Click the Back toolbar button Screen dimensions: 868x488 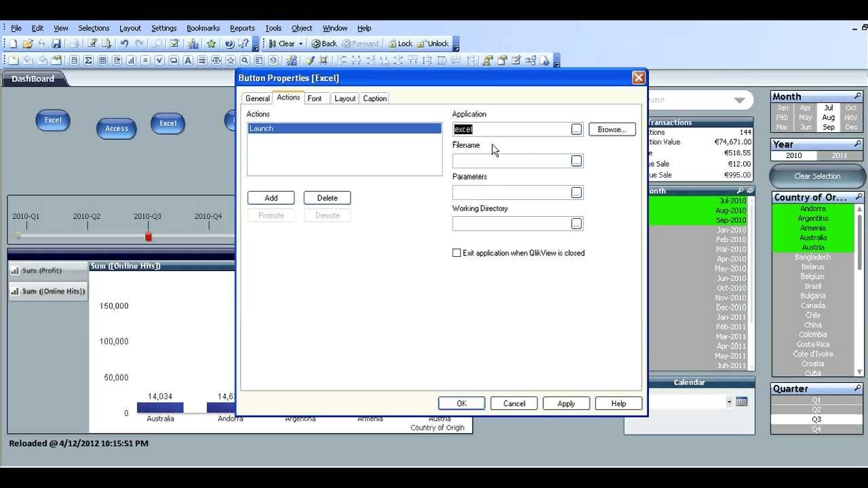point(324,43)
